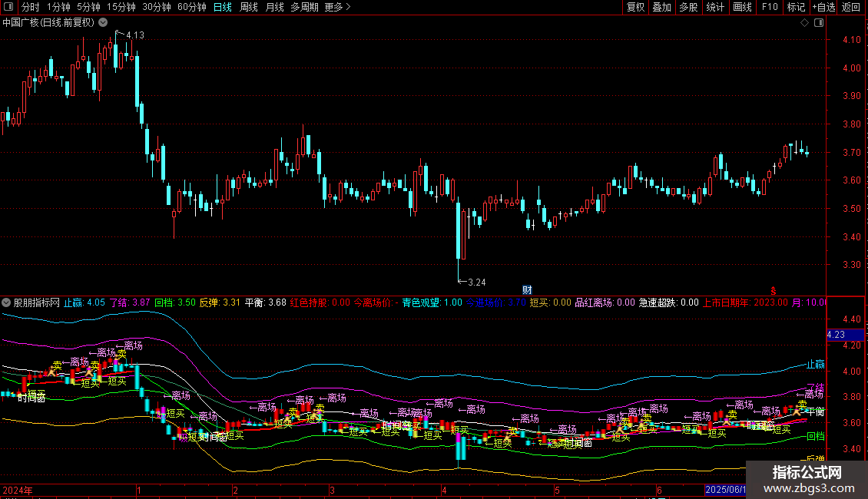Add stock via +自选 button
Viewport: 868px width, 499px height.
(x=823, y=7)
